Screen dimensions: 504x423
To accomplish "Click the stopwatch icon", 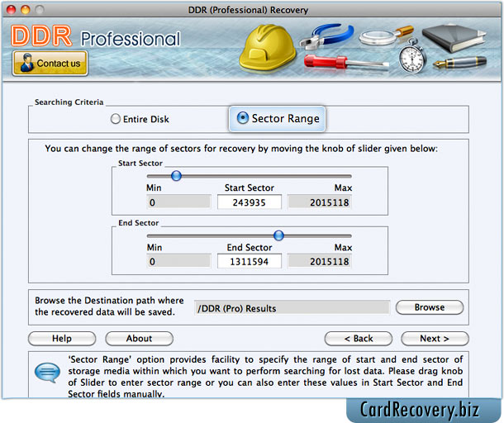I will [412, 56].
